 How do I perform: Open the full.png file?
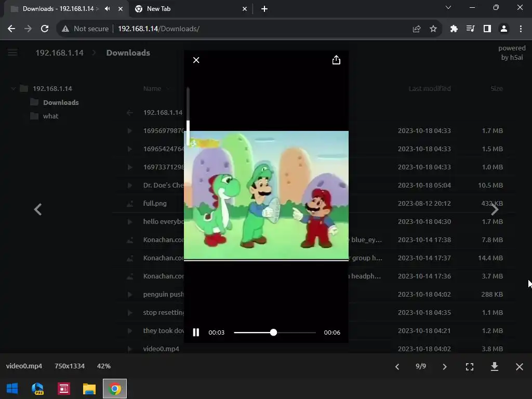click(x=155, y=204)
